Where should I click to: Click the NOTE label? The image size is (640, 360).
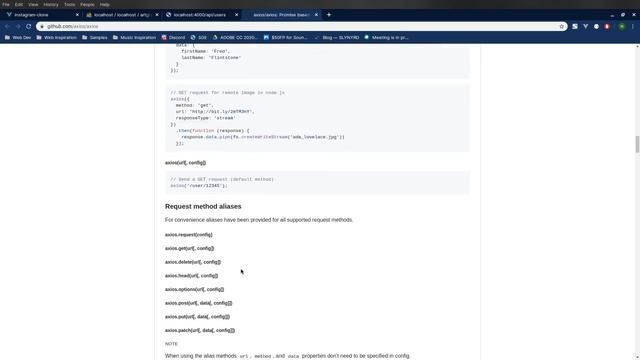tap(171, 344)
